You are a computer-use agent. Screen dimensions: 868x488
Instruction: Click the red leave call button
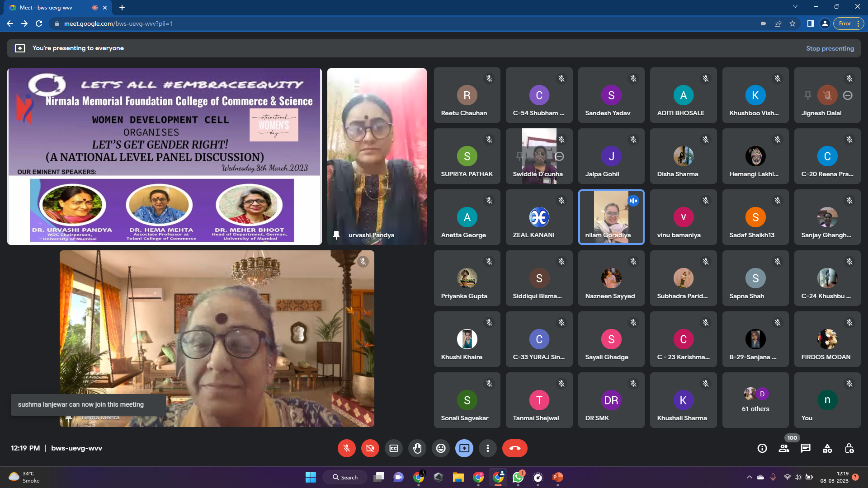(514, 448)
